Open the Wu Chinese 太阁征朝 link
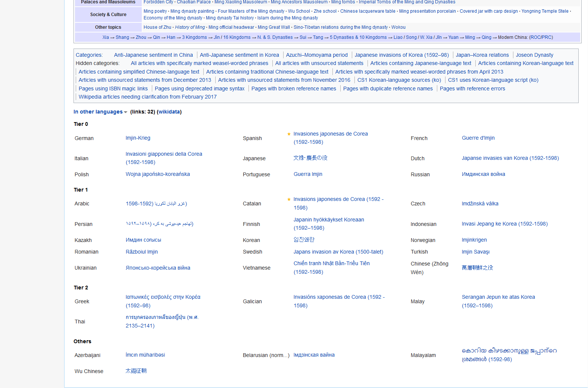The width and height of the screenshot is (588, 388). pyautogui.click(x=136, y=371)
